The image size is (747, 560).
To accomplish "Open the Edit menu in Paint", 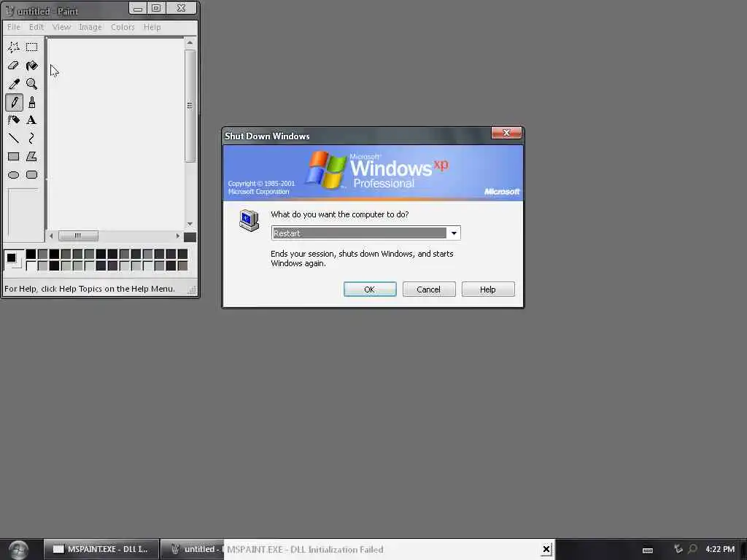I will coord(36,27).
